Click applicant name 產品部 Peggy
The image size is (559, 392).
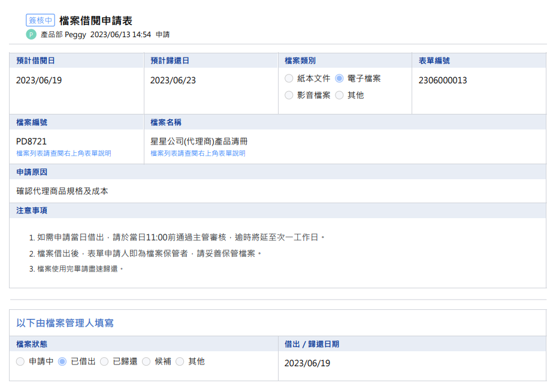click(x=63, y=35)
